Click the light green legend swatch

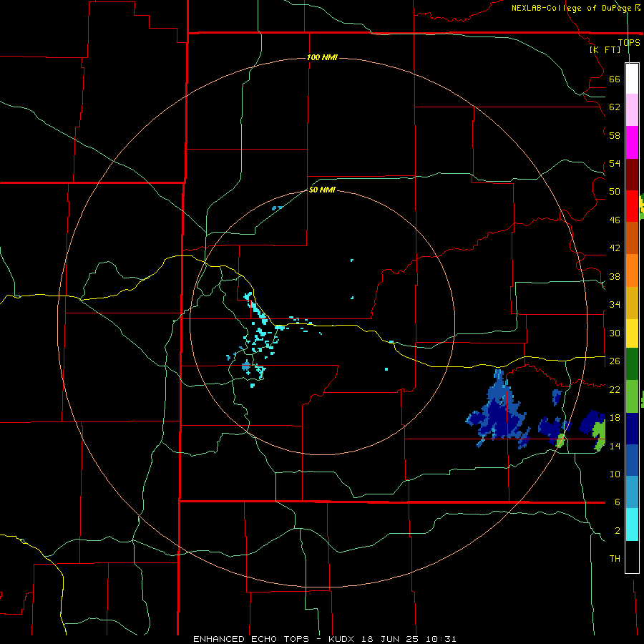tap(632, 396)
